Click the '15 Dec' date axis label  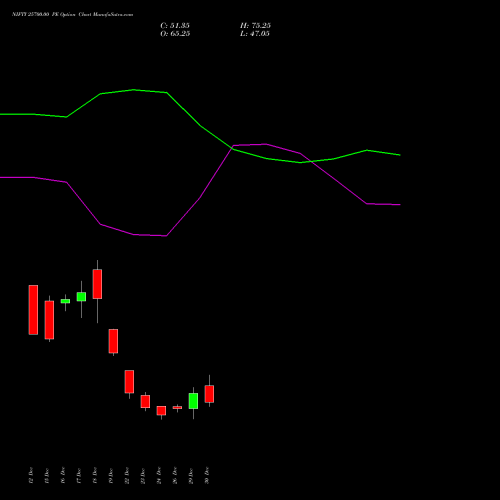click(x=47, y=475)
